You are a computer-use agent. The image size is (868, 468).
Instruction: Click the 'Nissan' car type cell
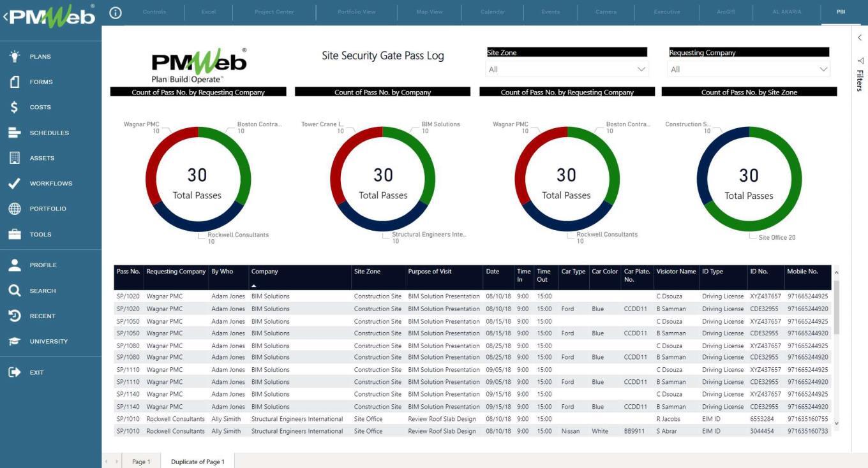tap(571, 431)
